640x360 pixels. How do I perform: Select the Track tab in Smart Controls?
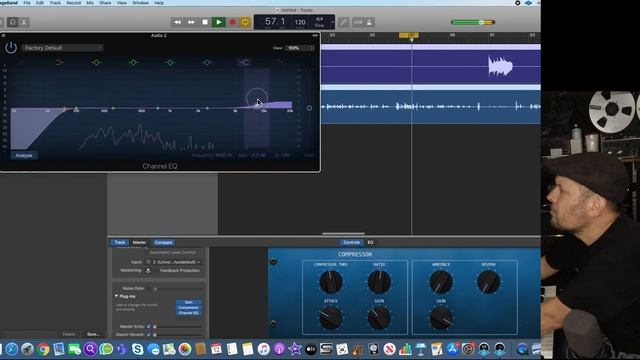pyautogui.click(x=120, y=242)
